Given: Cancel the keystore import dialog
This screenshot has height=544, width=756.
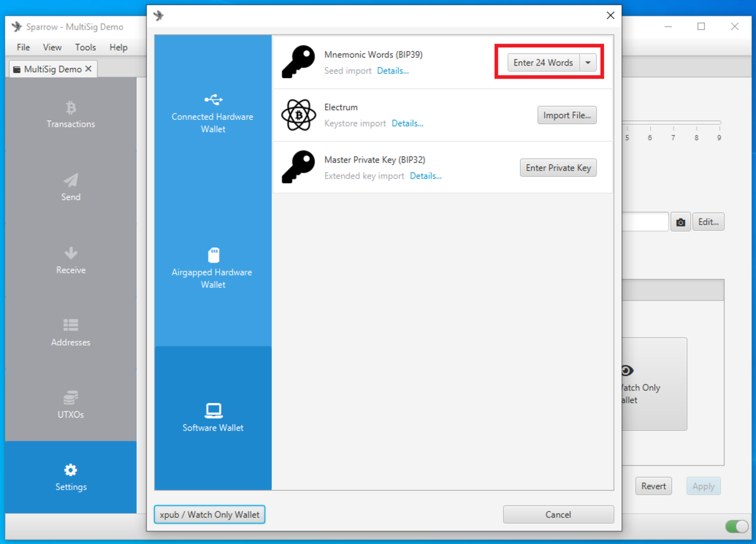Looking at the screenshot, I should pos(558,514).
